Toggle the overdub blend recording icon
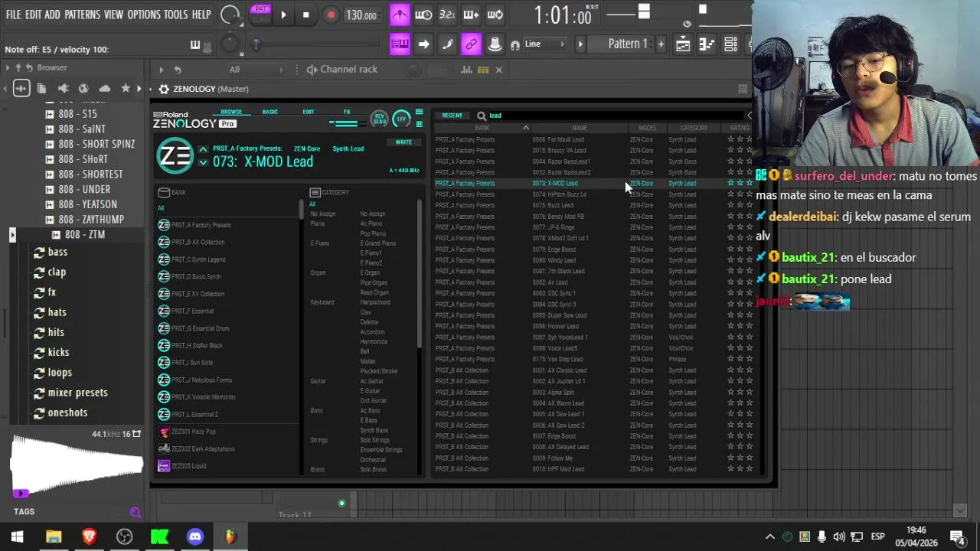Screen dimensions: 980x551 coord(471,15)
